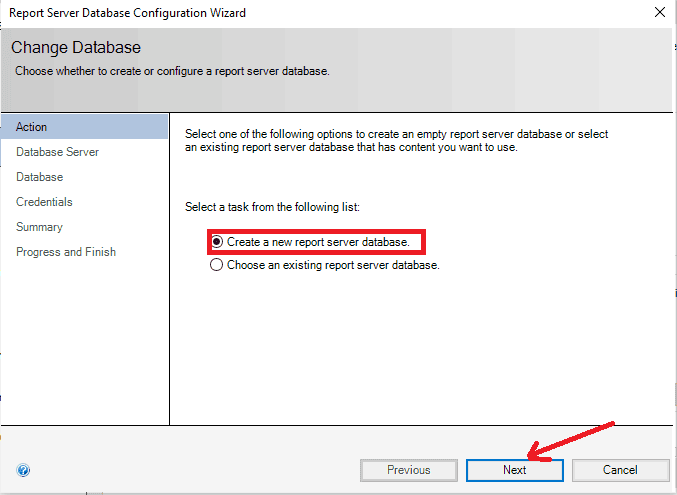Select the Create a new report server database radio button

216,242
